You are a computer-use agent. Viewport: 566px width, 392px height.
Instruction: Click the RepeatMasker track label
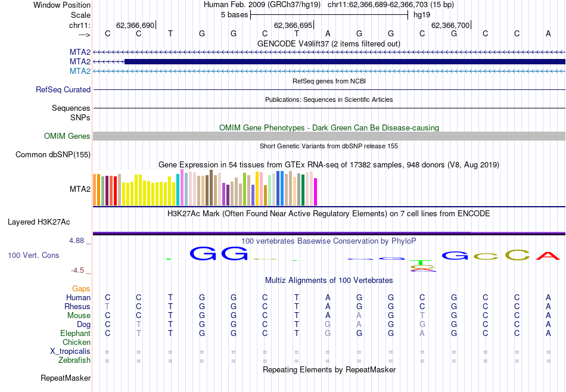click(66, 378)
